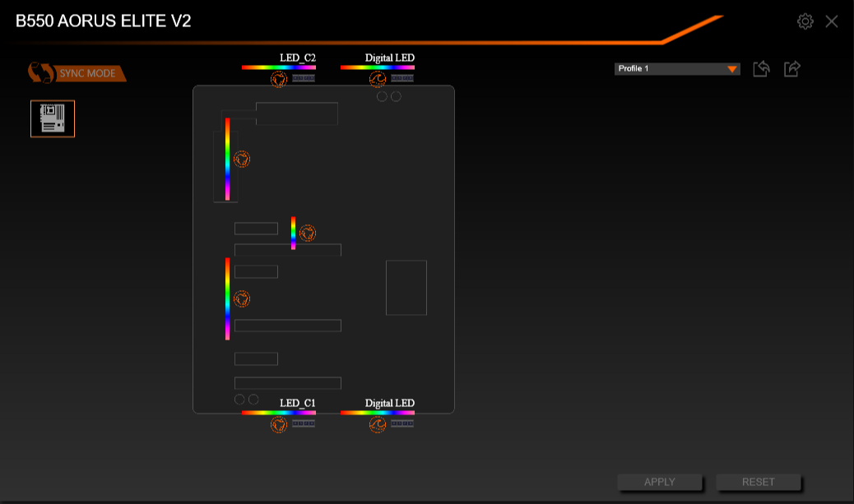Click the color cycle icon under LED_C1
This screenshot has height=504, width=854.
[279, 424]
